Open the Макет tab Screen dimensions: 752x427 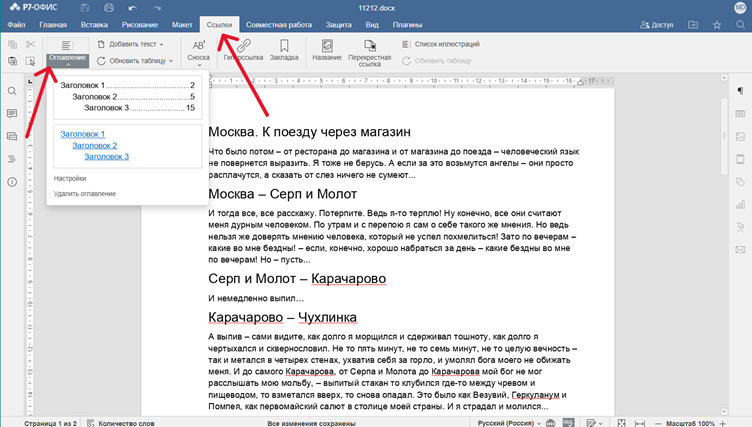[182, 23]
